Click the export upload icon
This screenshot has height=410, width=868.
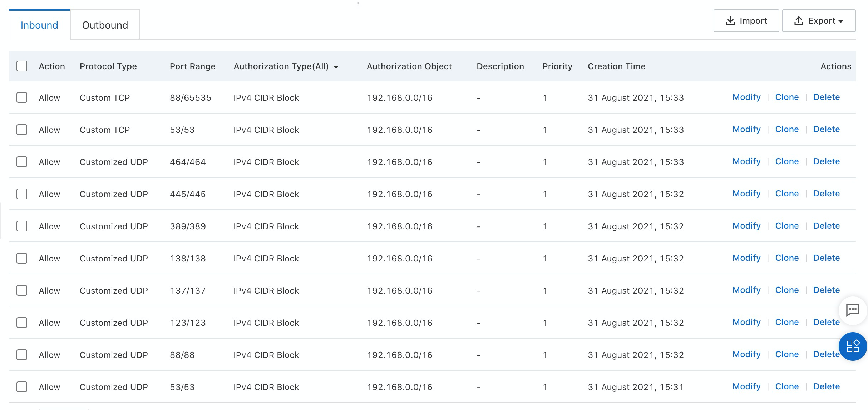tap(799, 21)
